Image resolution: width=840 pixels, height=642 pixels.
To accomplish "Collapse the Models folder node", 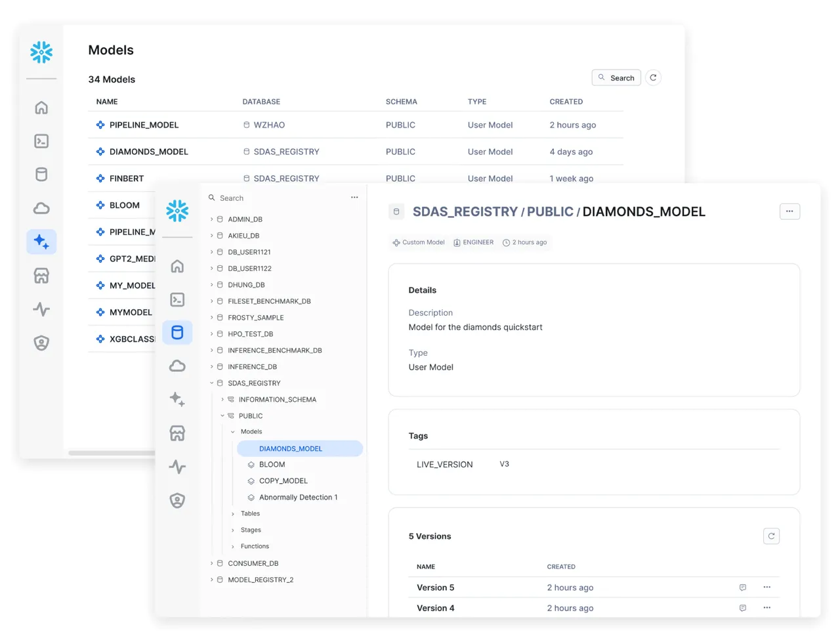I will pos(233,432).
